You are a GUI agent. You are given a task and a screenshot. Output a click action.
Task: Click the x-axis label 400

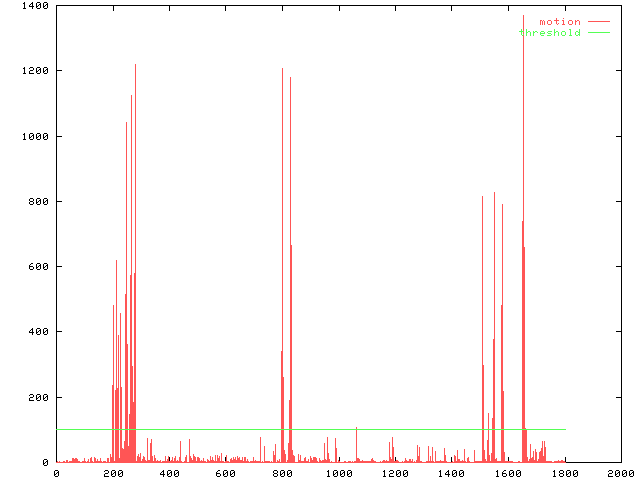click(x=169, y=473)
